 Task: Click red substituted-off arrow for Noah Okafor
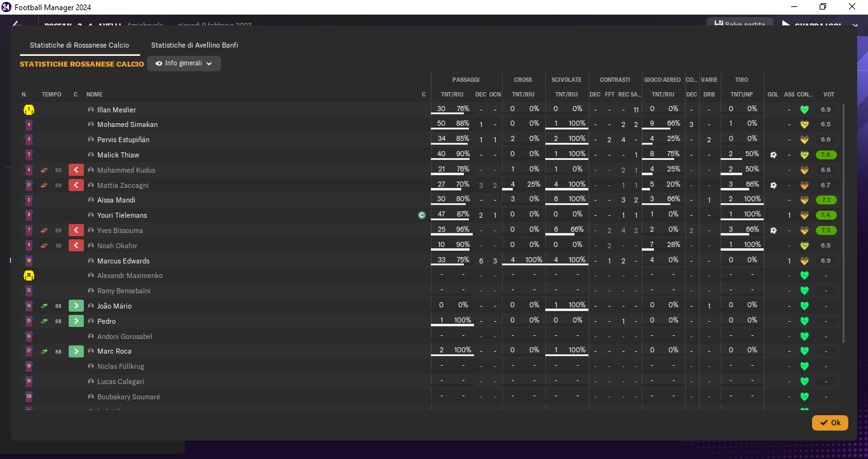76,246
